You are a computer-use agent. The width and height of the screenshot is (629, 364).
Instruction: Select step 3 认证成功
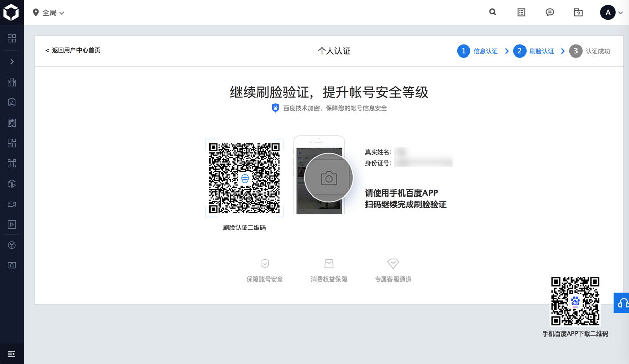[x=590, y=51]
